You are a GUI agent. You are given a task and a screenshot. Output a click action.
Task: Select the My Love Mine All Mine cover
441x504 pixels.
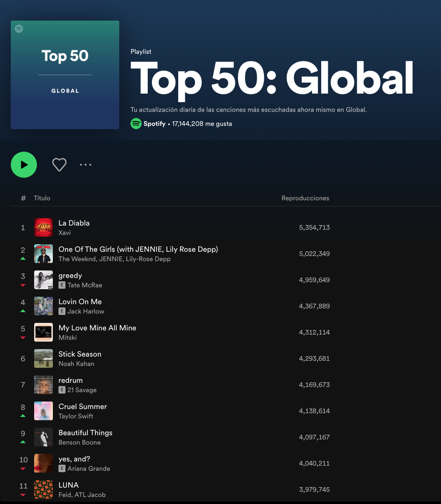pos(43,332)
